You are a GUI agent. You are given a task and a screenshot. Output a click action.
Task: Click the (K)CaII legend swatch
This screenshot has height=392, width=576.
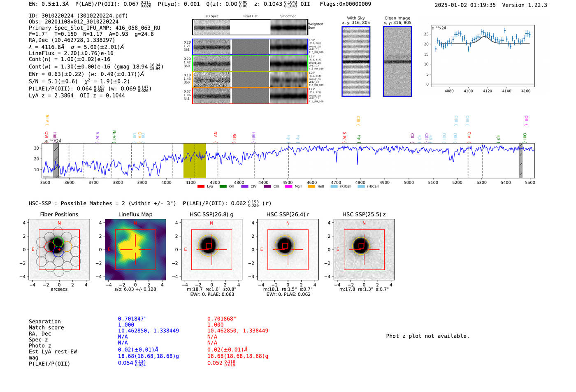pos(334,186)
